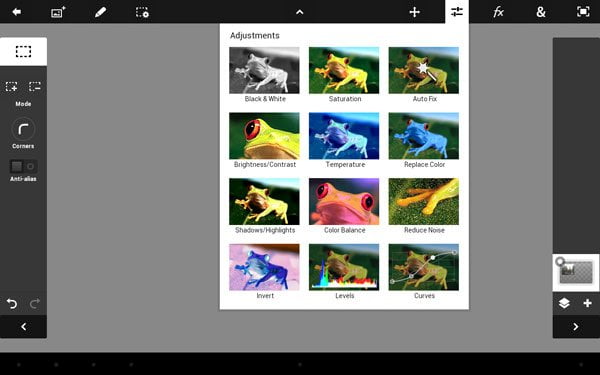Open the selection settings icon
The height and width of the screenshot is (375, 600).
coord(142,12)
